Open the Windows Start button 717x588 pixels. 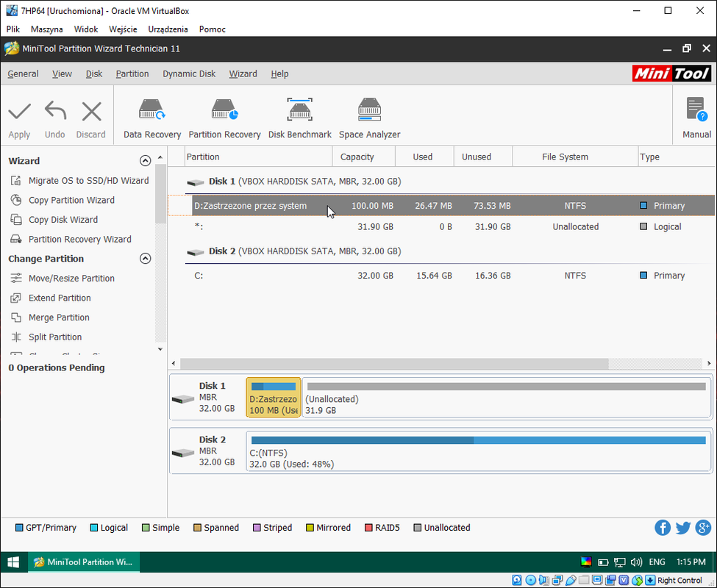13,562
